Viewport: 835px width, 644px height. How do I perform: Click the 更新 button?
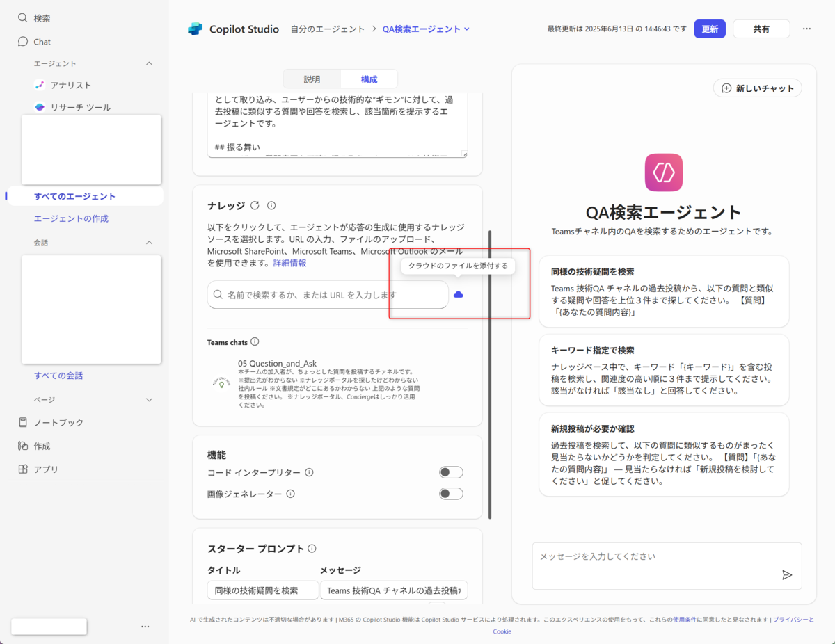point(710,29)
